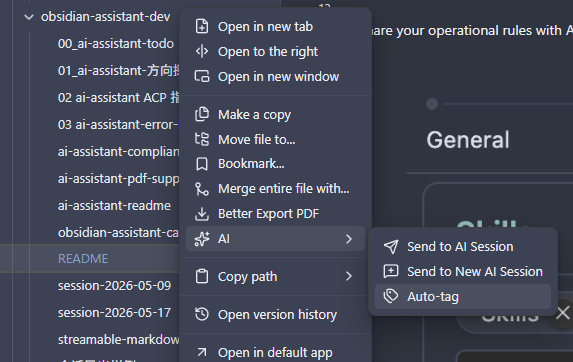This screenshot has width=573, height=362.
Task: Open the session-2026-05-17 note
Action: click(114, 313)
